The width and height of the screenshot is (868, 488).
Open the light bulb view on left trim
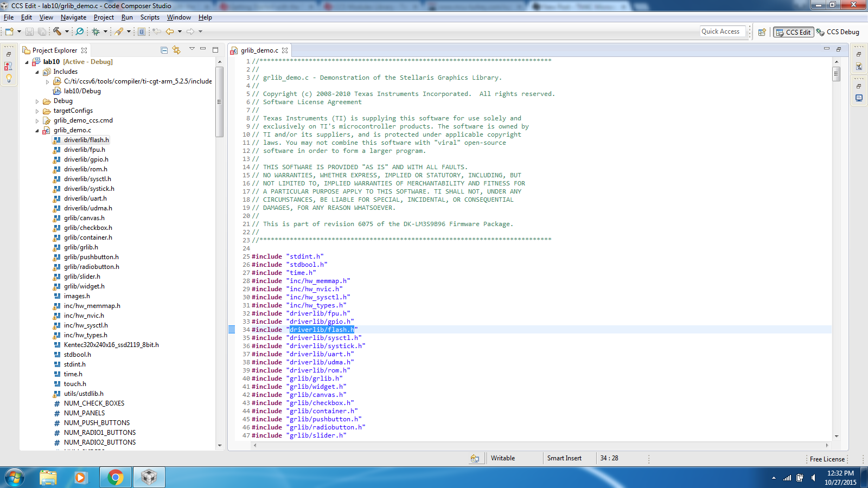point(9,78)
